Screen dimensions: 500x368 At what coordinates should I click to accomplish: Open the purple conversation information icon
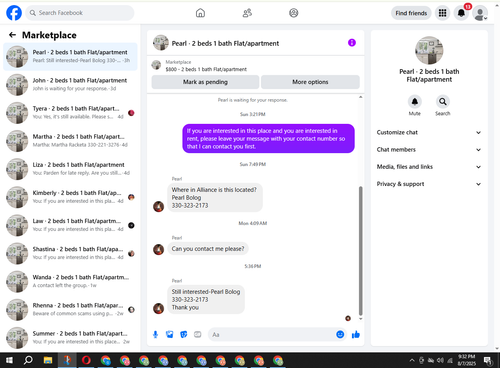352,43
